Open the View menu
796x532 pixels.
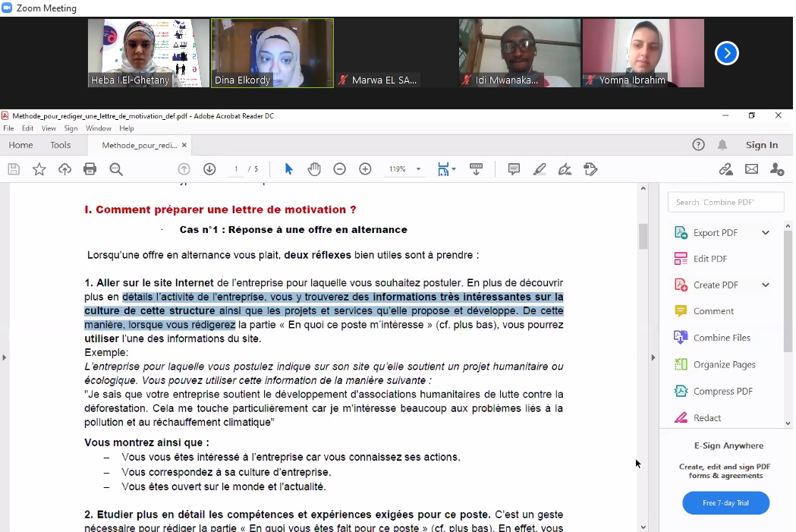click(49, 128)
